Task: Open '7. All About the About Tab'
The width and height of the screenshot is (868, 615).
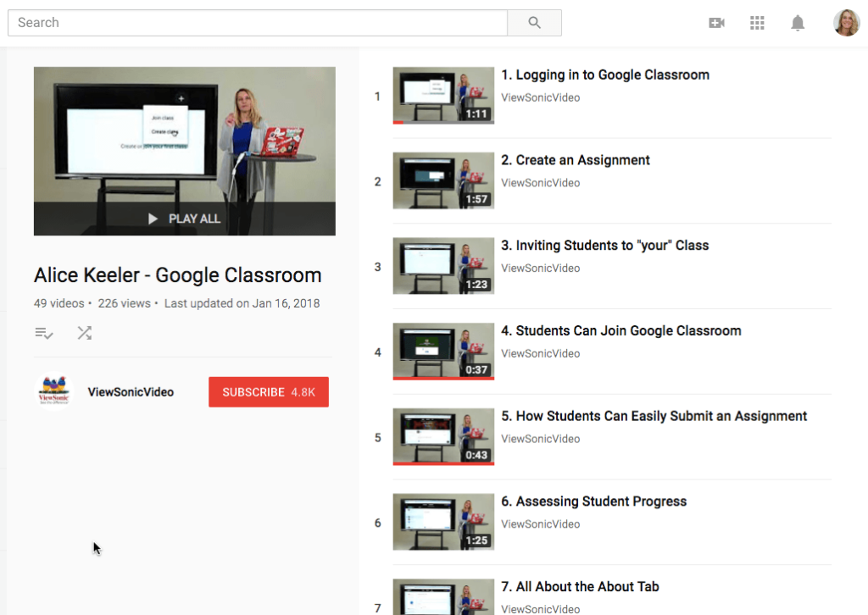Action: tap(580, 586)
